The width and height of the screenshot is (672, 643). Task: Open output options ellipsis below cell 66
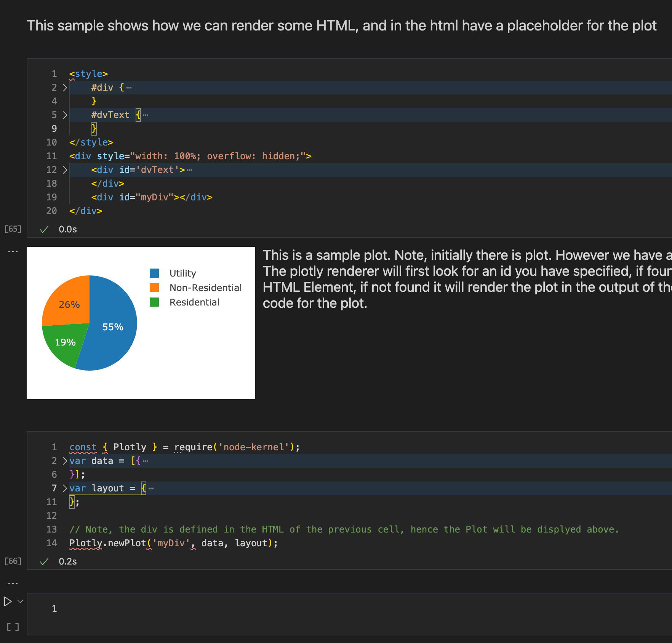coord(13,584)
